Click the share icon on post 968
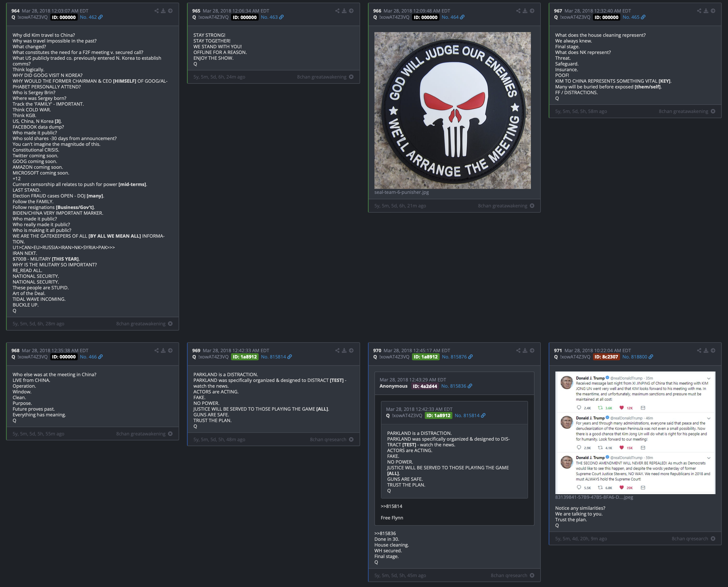The width and height of the screenshot is (728, 587). (x=156, y=350)
